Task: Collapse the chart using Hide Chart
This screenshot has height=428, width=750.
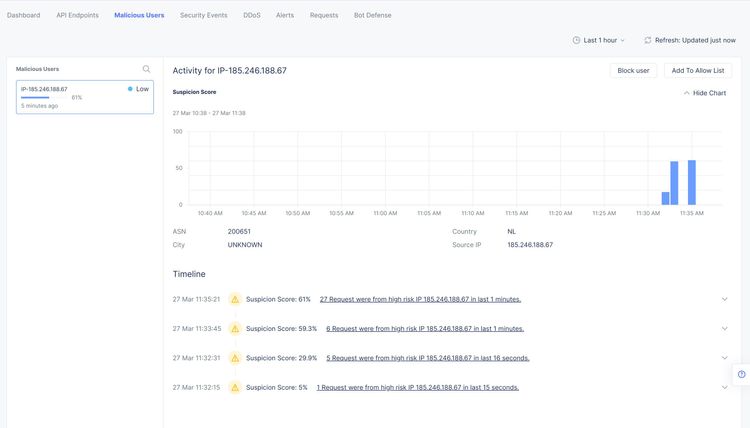Action: pyautogui.click(x=705, y=92)
